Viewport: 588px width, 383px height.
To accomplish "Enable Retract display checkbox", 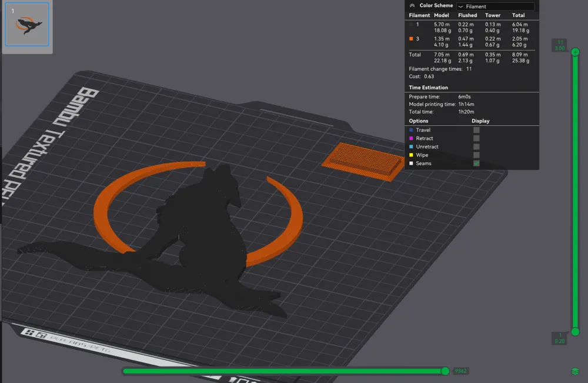I will [476, 138].
